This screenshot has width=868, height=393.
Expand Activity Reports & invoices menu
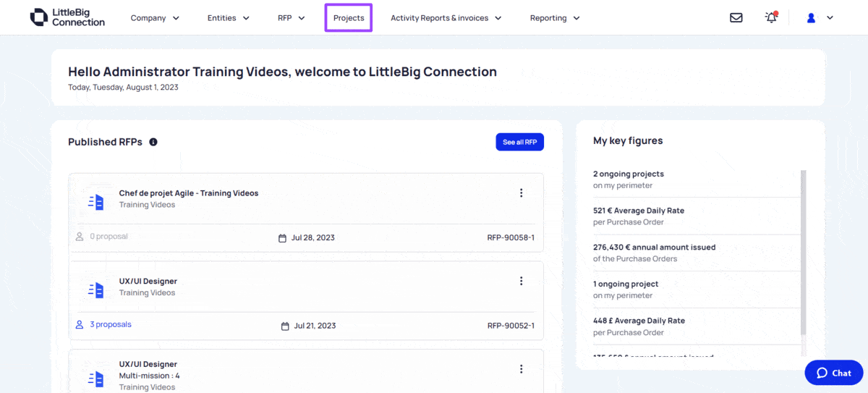click(x=446, y=18)
